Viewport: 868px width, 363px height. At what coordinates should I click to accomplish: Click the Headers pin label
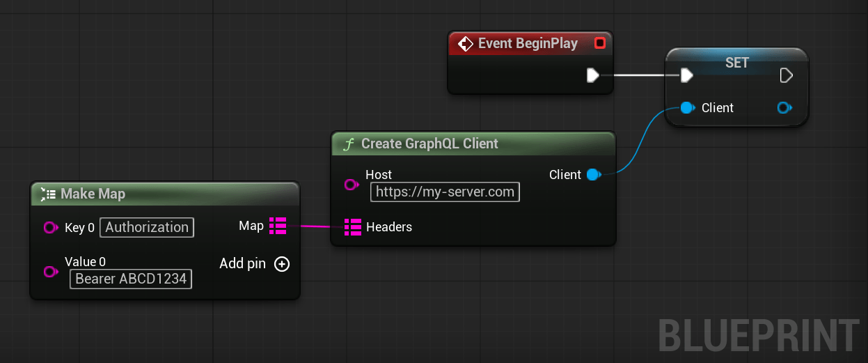tap(389, 226)
